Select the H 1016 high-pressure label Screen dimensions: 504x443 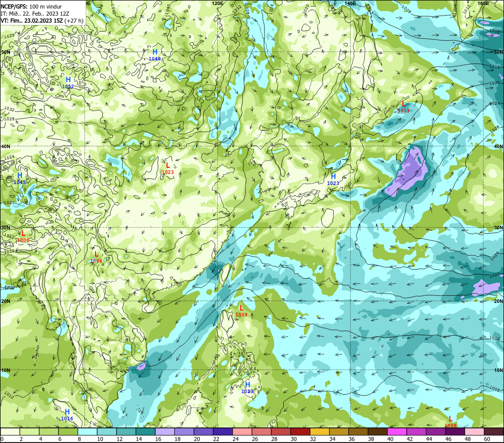point(67,415)
